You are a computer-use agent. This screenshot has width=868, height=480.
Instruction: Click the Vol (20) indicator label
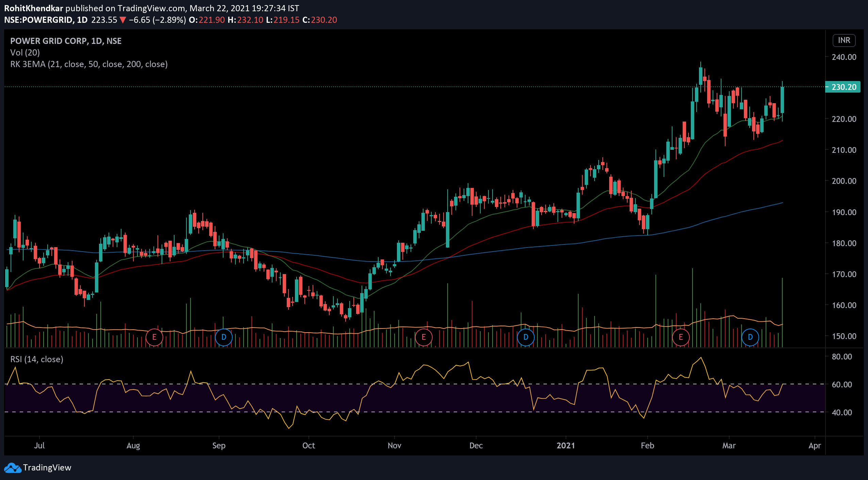pyautogui.click(x=25, y=52)
